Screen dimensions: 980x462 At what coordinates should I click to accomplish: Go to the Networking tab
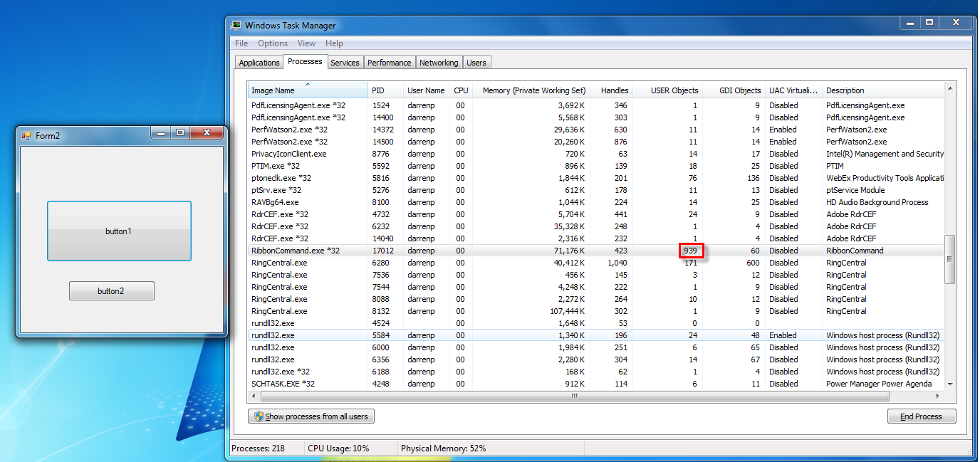[439, 63]
